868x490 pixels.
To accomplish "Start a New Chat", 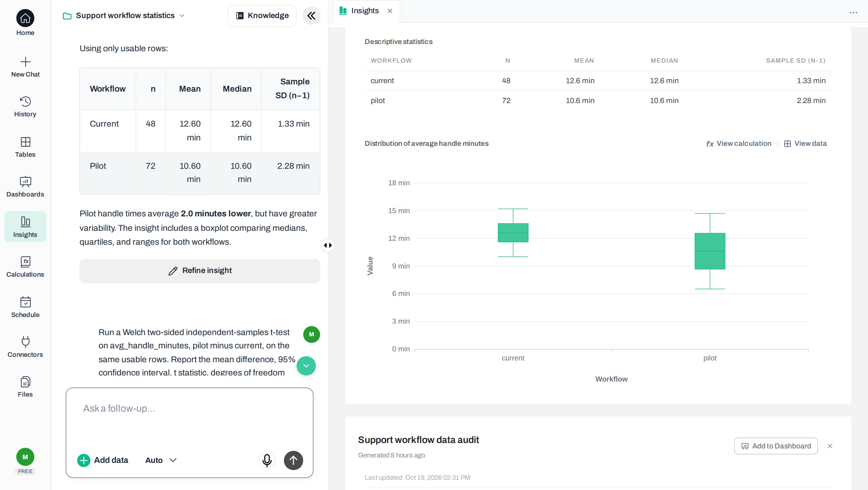I will (25, 67).
